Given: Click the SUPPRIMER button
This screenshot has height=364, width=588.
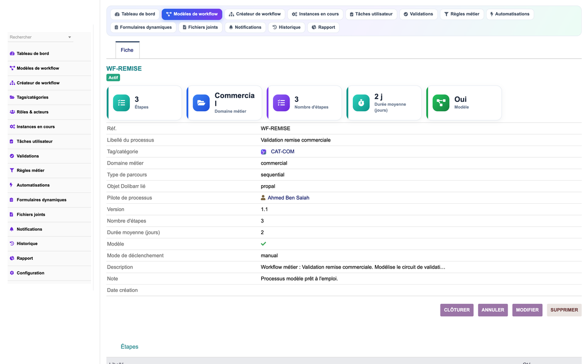Looking at the screenshot, I should pos(564,310).
